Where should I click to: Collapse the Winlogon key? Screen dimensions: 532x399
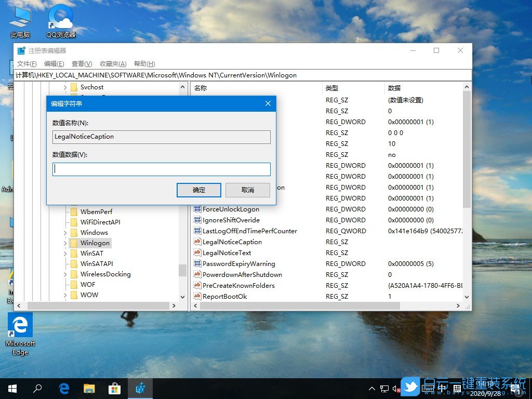[64, 243]
